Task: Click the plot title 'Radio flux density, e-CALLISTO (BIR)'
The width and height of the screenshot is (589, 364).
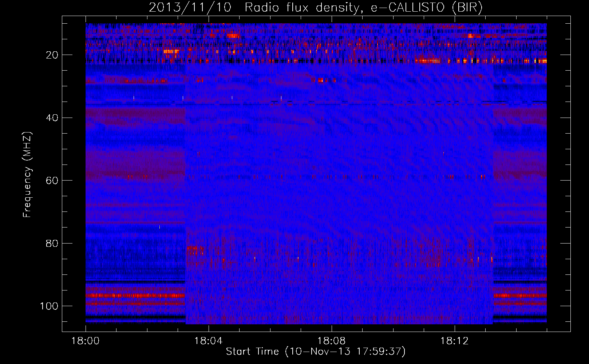Action: pyautogui.click(x=363, y=8)
